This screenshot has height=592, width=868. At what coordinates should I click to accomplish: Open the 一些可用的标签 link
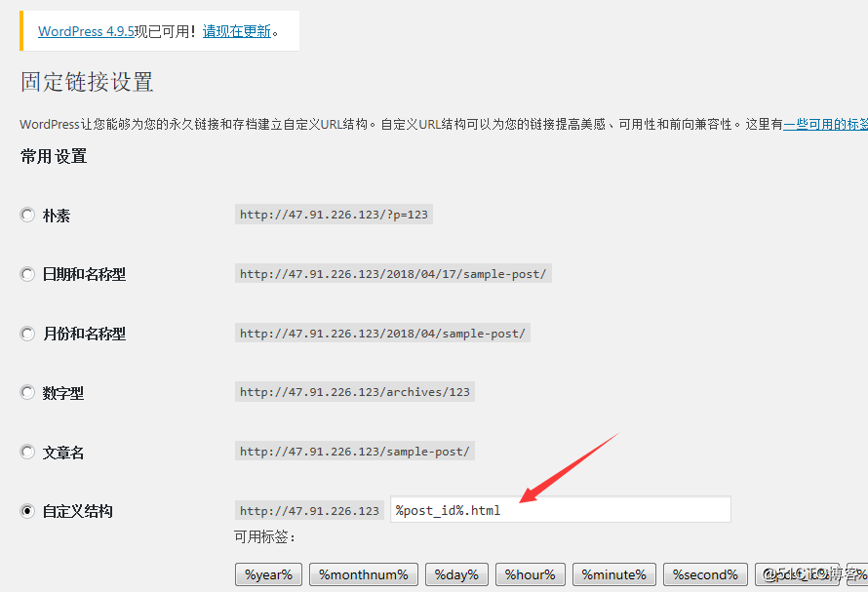point(825,124)
